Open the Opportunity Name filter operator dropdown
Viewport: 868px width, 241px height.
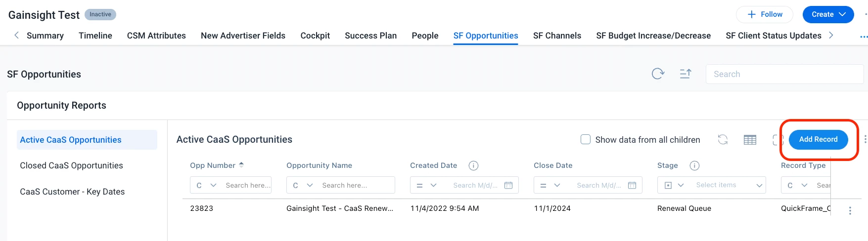(303, 185)
